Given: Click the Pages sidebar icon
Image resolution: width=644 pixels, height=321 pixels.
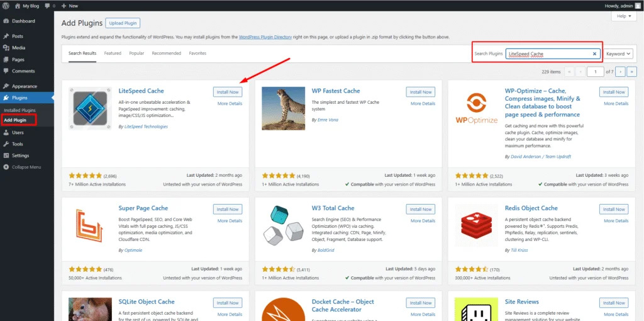Looking at the screenshot, I should 6,60.
